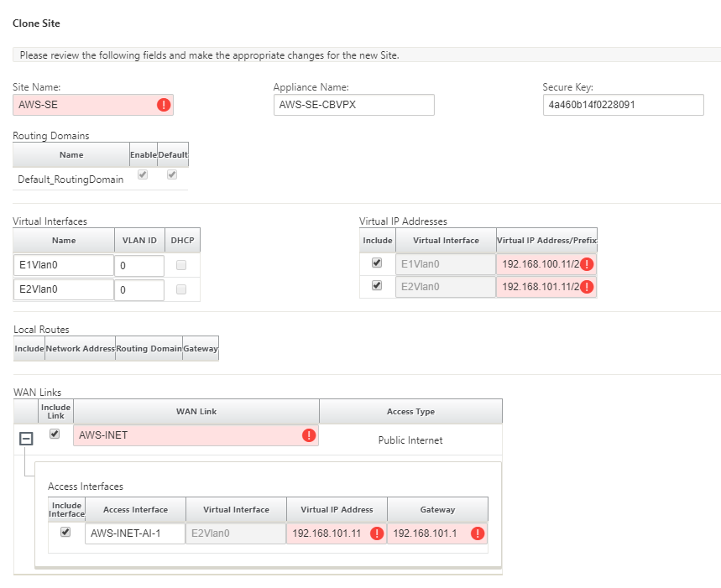Uncheck Include for E1Vlan0 virtual IP
This screenshot has height=588, width=721.
click(x=377, y=263)
